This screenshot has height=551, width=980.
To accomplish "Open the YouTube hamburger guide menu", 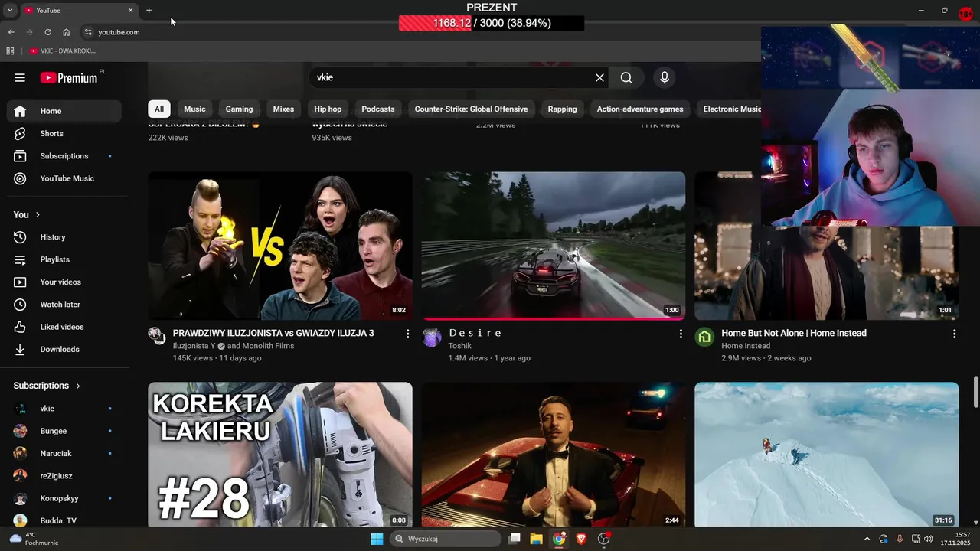I will (x=20, y=77).
